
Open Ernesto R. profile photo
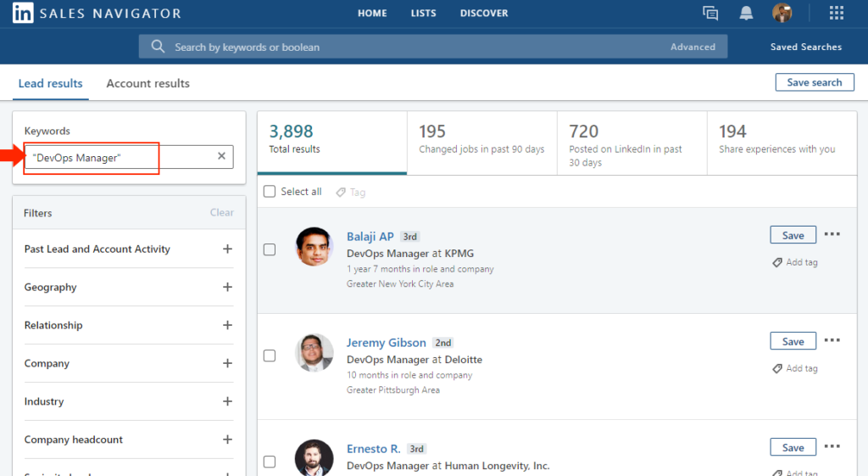(x=314, y=457)
